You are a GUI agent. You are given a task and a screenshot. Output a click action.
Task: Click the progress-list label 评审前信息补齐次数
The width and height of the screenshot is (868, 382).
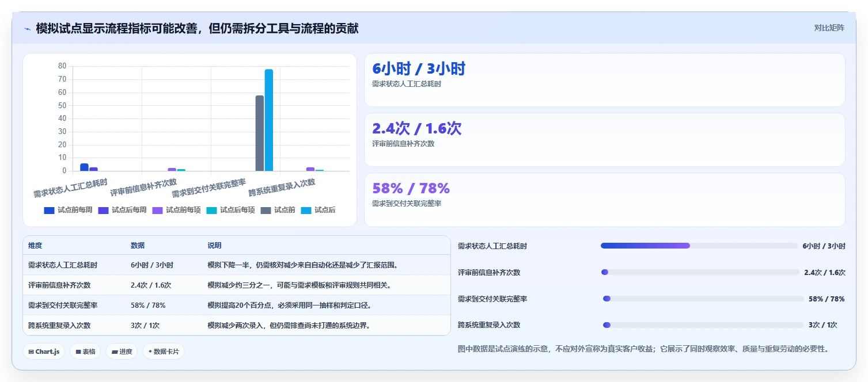pos(489,273)
